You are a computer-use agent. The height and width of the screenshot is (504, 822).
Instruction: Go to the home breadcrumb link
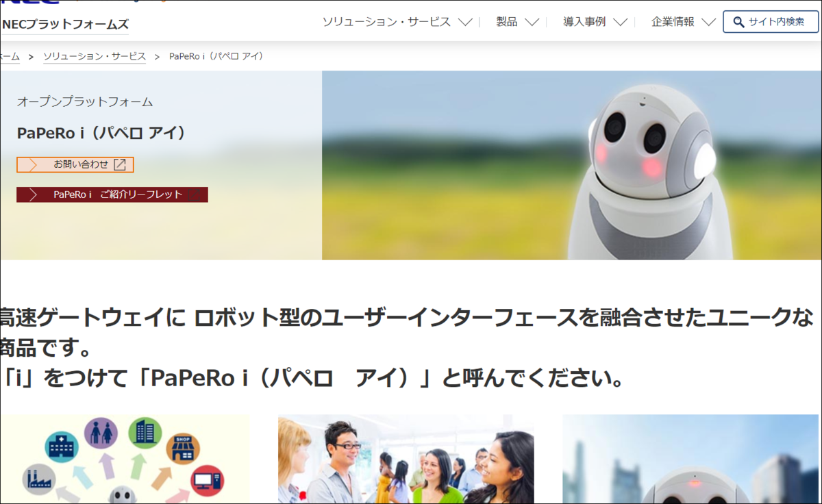(10, 56)
